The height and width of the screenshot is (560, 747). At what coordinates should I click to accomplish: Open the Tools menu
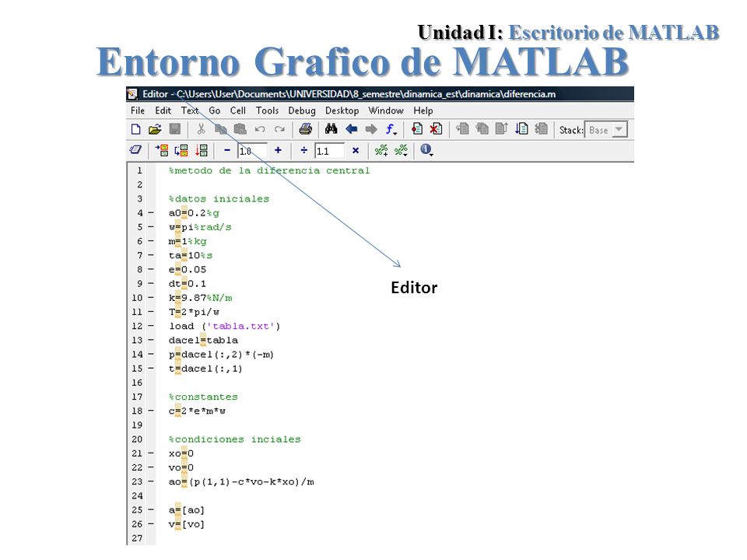coord(267,110)
